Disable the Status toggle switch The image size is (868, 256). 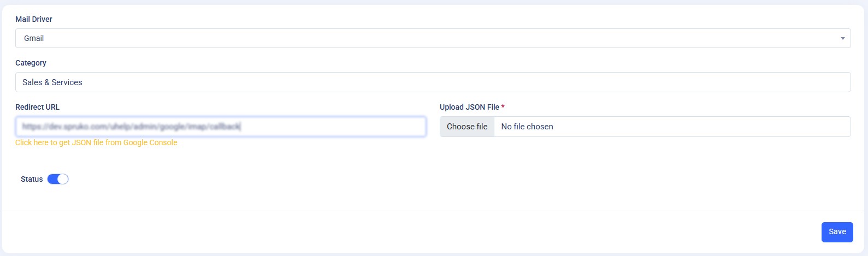tap(58, 179)
